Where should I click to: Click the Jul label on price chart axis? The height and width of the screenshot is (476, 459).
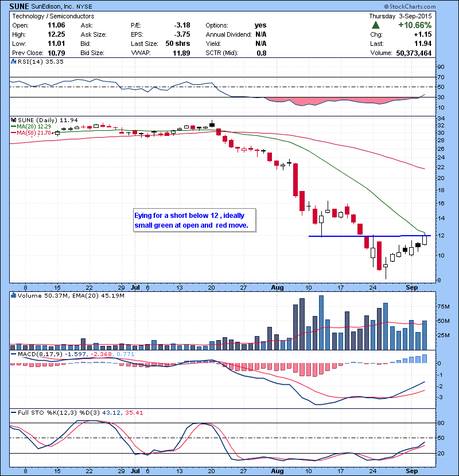click(x=135, y=287)
